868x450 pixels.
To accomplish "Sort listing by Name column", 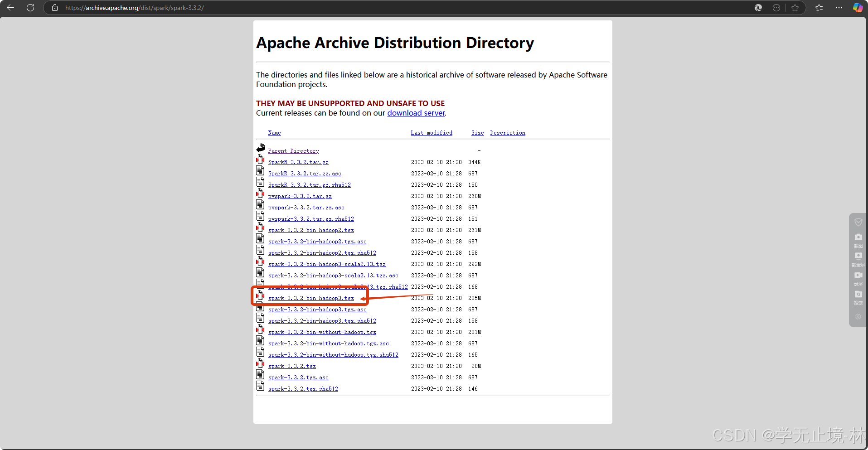I will [x=274, y=133].
